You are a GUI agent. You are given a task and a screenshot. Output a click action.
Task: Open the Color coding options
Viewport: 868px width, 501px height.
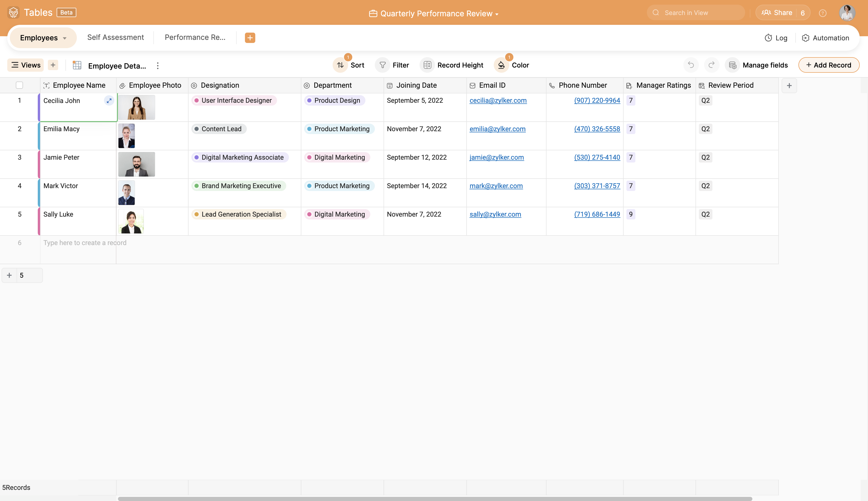514,65
